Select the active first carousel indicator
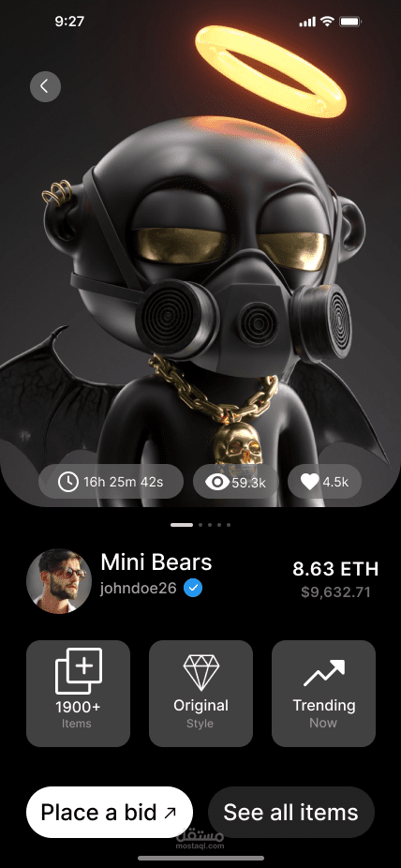 182,524
